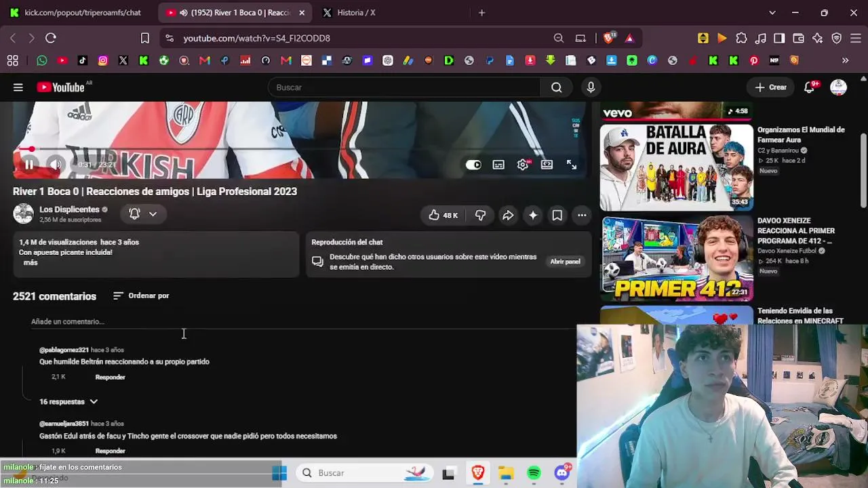The height and width of the screenshot is (488, 868).
Task: Toggle subtitles with the captions icon
Action: pos(498,165)
